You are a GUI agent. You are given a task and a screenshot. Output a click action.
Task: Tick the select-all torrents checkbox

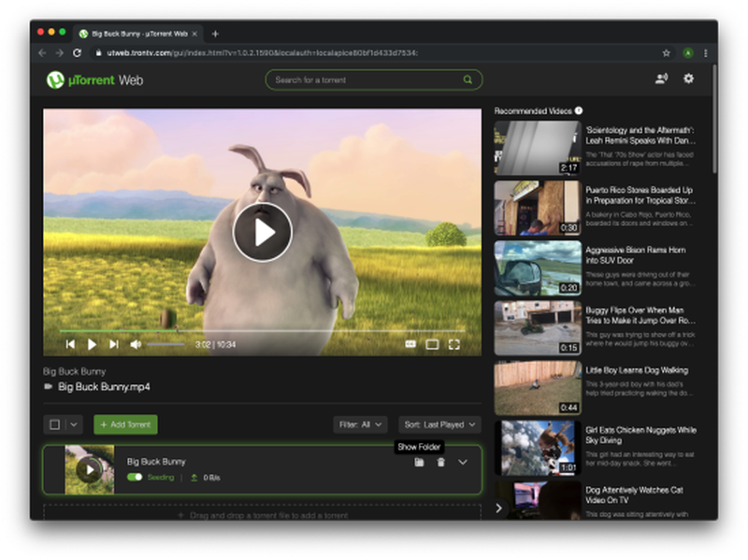55,424
